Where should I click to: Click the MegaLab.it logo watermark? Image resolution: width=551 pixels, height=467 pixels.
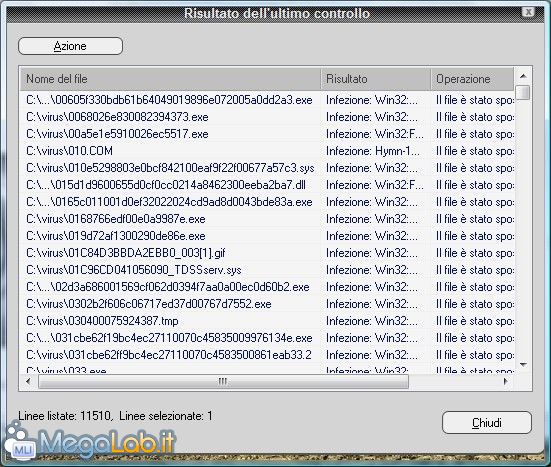tap(92, 442)
